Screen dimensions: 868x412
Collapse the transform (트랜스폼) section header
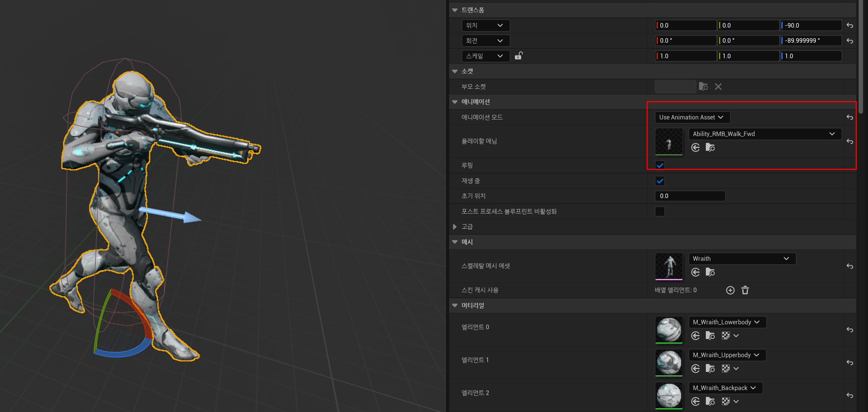(455, 10)
